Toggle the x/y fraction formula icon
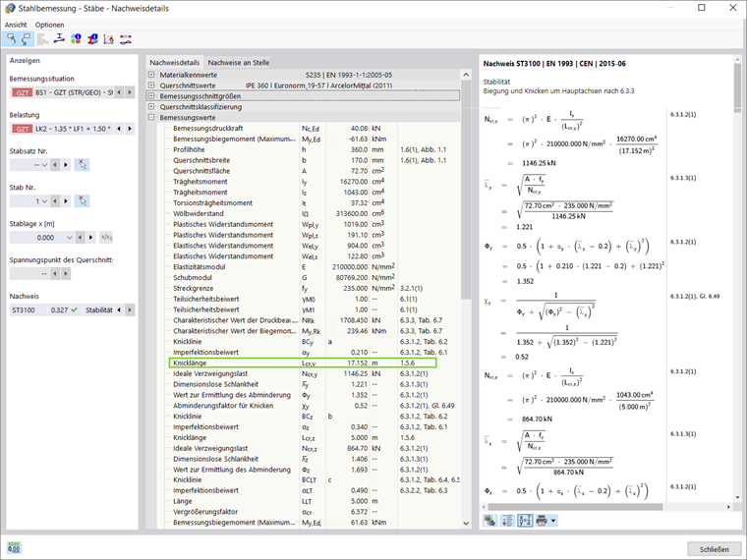The width and height of the screenshot is (747, 560). pos(525,521)
